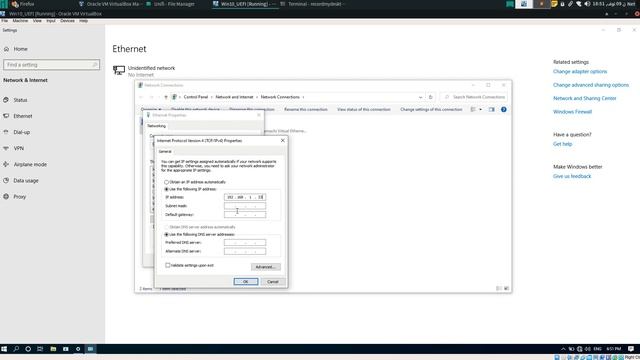
Task: Click Search Network Connections box
Action: pyautogui.click(x=473, y=97)
